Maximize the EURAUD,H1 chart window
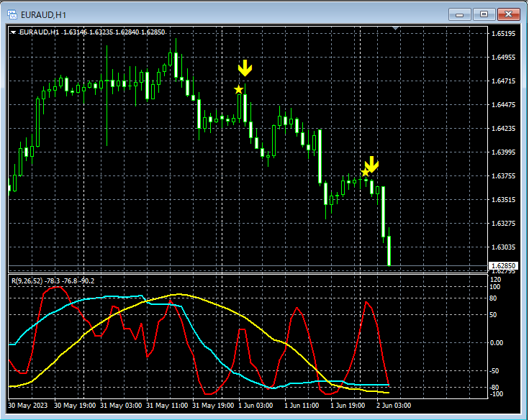The width and height of the screenshot is (529, 420). [484, 14]
